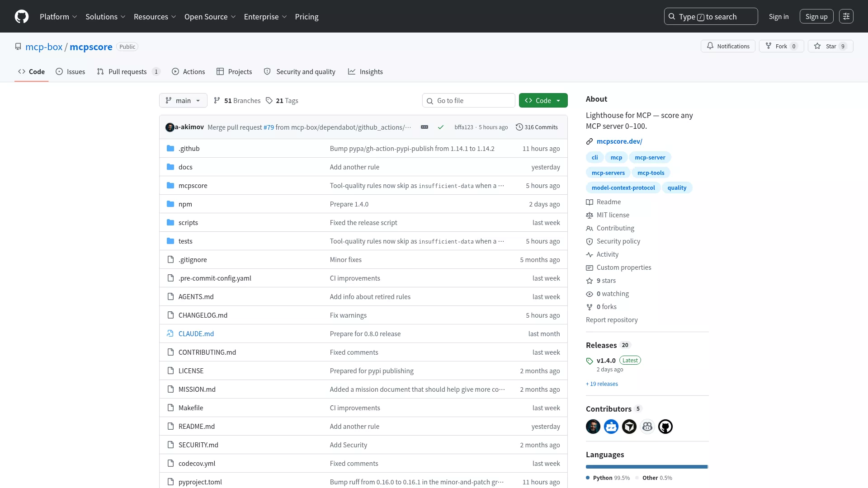Switch to the Pull requests tab

coord(128,72)
